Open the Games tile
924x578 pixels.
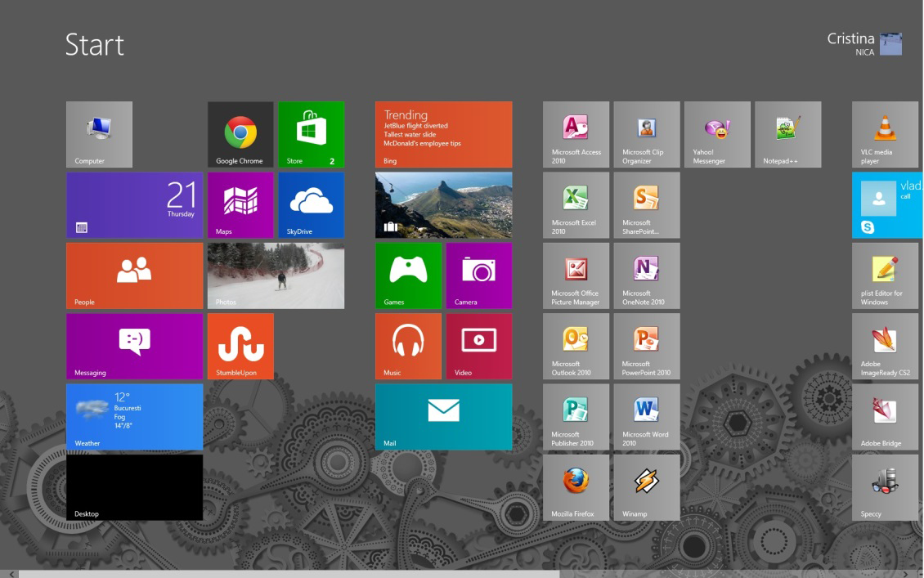click(408, 276)
